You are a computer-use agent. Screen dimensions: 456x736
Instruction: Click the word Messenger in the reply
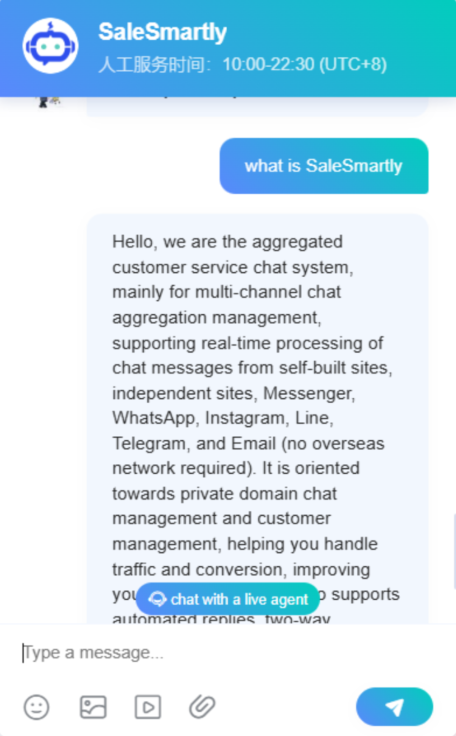309,393
